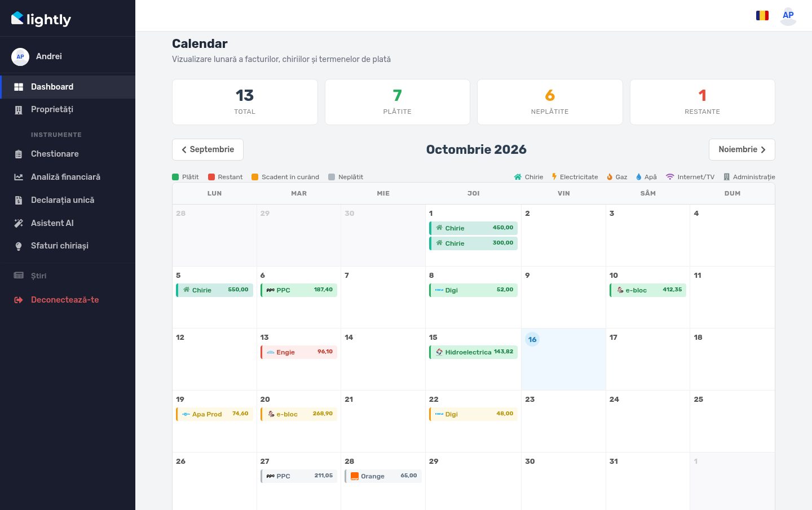
Task: Click the Apa Prod logo on October 19
Action: click(x=186, y=414)
